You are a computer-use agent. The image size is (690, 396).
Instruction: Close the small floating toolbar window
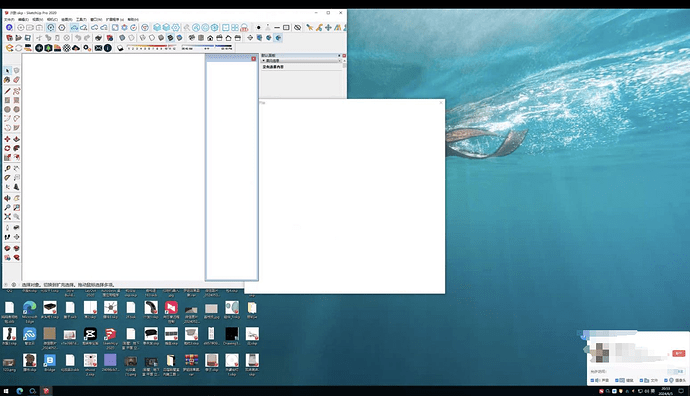[x=253, y=59]
